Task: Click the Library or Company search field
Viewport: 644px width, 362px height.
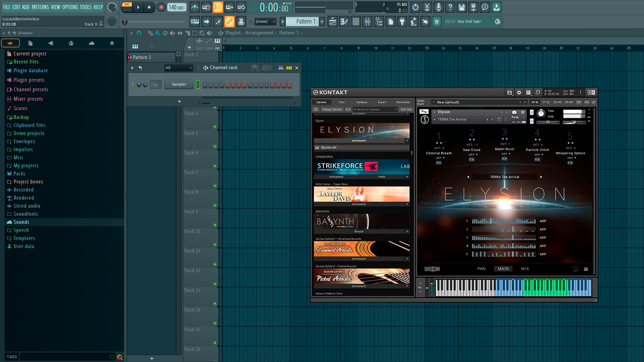Action: 375,109
